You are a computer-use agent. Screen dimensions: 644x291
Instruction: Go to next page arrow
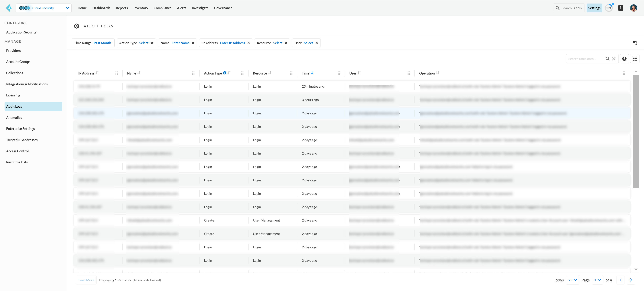tap(631, 280)
